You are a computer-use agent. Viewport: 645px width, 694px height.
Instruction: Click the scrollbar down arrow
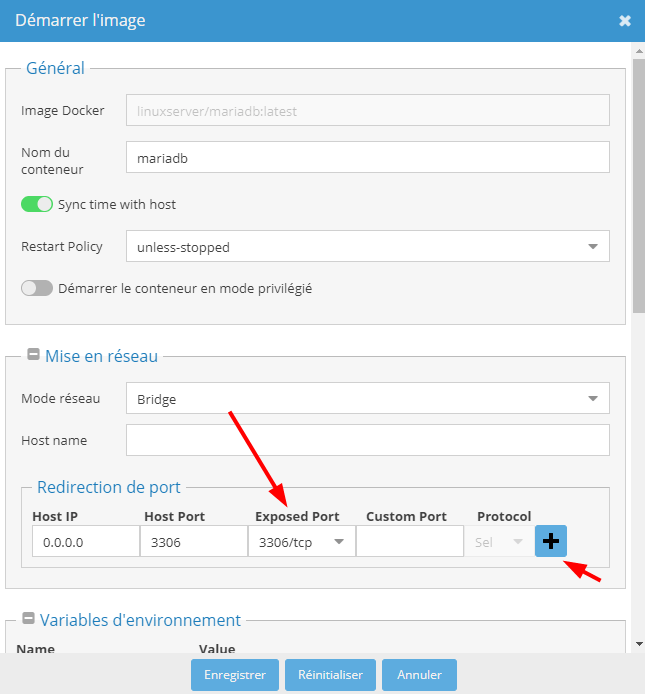639,644
